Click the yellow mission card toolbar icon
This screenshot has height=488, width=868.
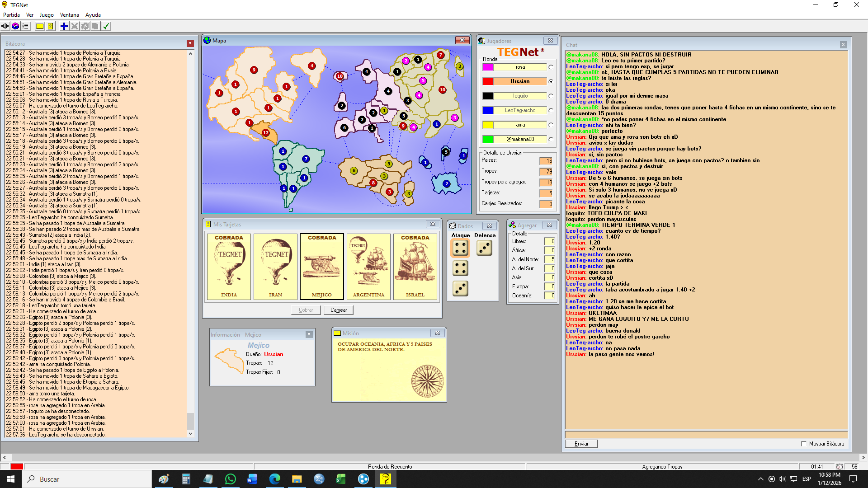tap(40, 26)
